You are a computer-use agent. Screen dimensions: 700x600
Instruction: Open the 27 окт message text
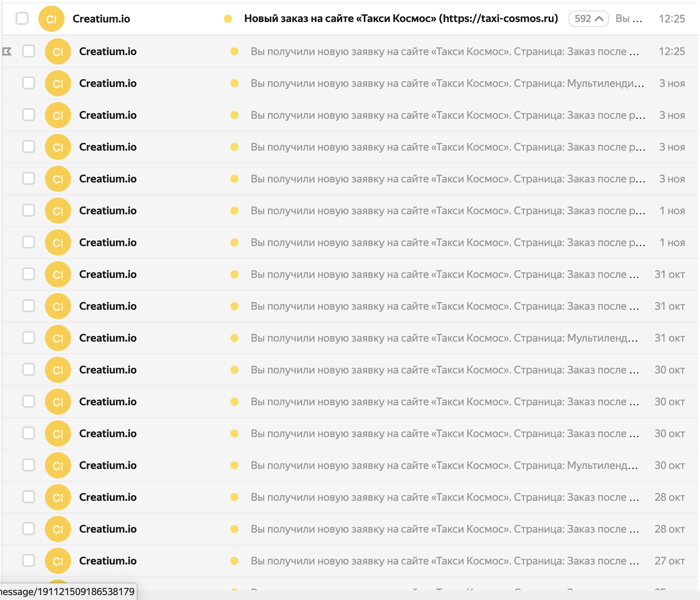(444, 561)
